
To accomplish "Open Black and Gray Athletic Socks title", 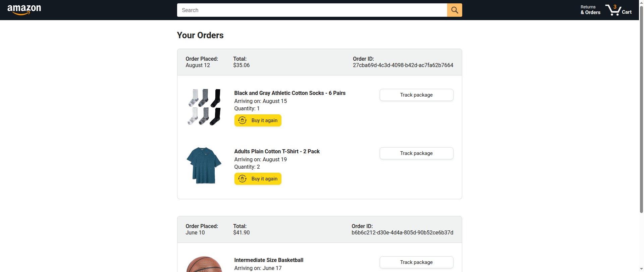I will (290, 93).
